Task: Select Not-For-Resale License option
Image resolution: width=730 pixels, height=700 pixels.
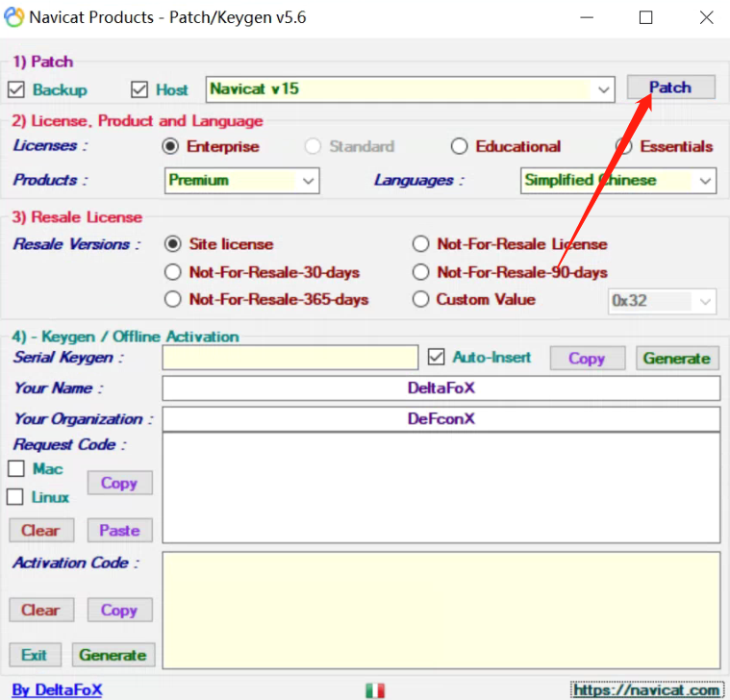Action: (x=421, y=244)
